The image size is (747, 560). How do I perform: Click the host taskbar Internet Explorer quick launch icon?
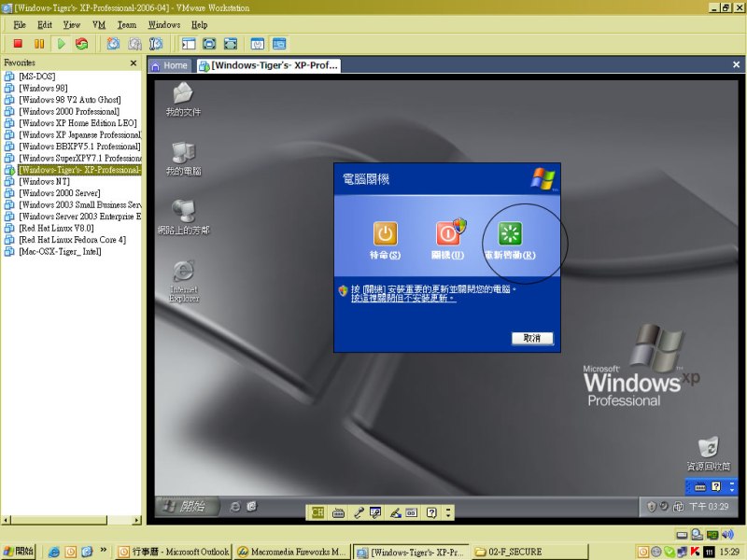pyautogui.click(x=54, y=552)
